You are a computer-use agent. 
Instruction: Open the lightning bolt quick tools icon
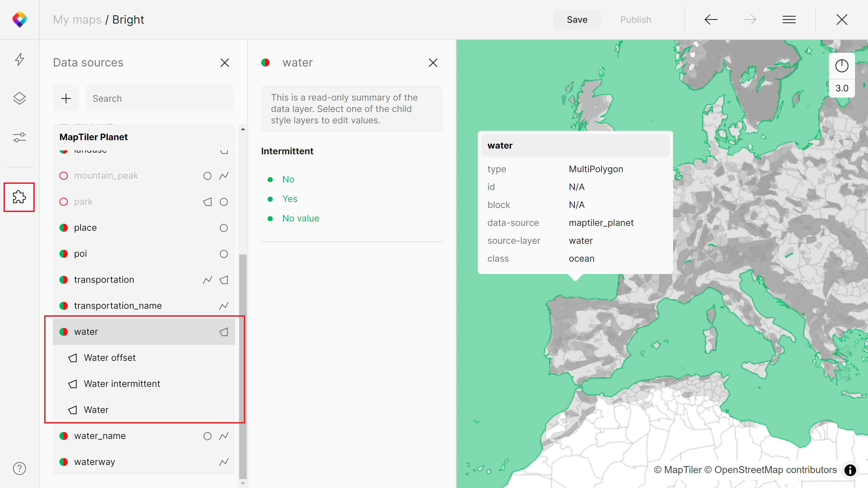click(20, 59)
